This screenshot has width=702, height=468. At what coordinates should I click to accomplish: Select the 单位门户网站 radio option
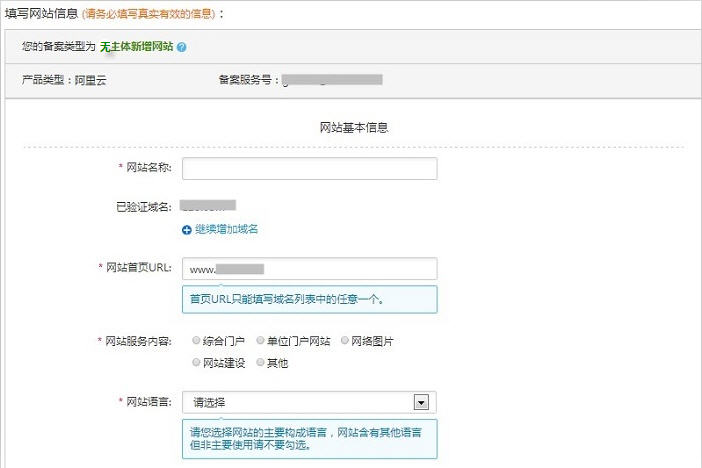(x=260, y=340)
